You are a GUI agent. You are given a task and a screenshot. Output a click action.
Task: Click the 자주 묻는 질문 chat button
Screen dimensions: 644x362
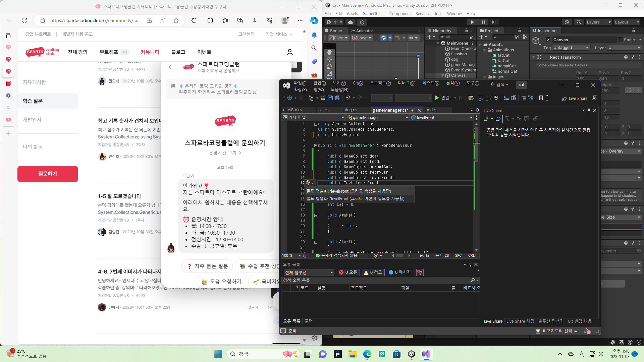207,266
